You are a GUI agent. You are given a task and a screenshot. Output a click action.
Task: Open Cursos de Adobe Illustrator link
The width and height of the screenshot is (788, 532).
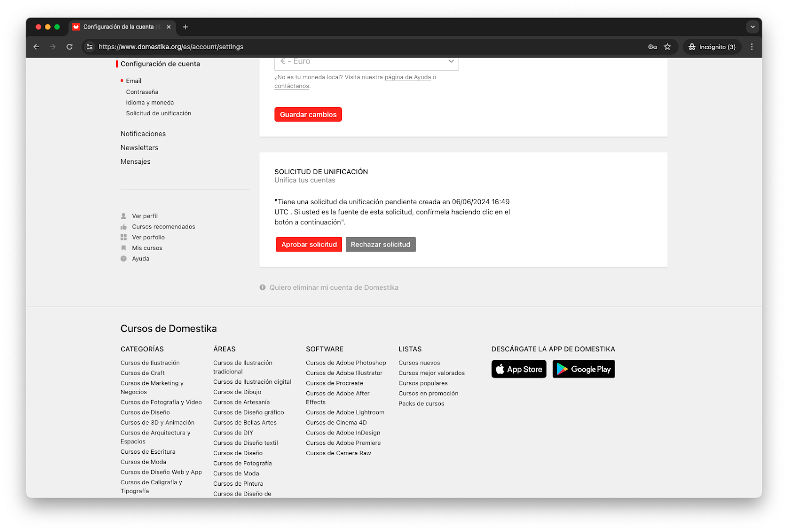pos(344,373)
